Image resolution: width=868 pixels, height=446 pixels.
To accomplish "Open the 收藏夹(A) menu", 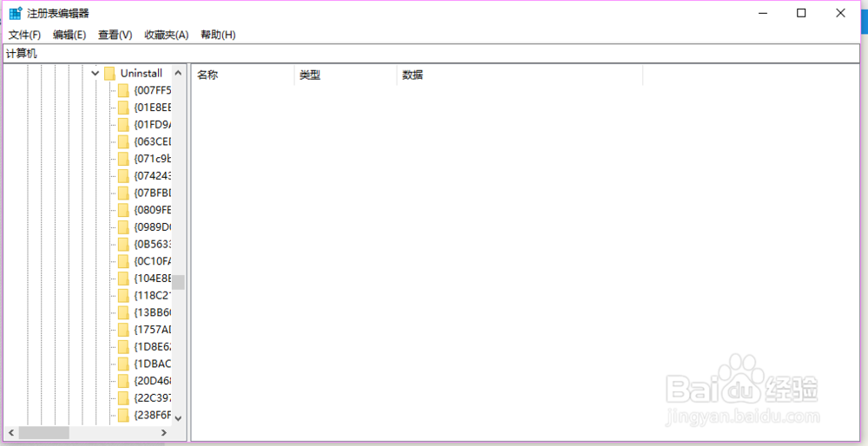I will point(167,35).
